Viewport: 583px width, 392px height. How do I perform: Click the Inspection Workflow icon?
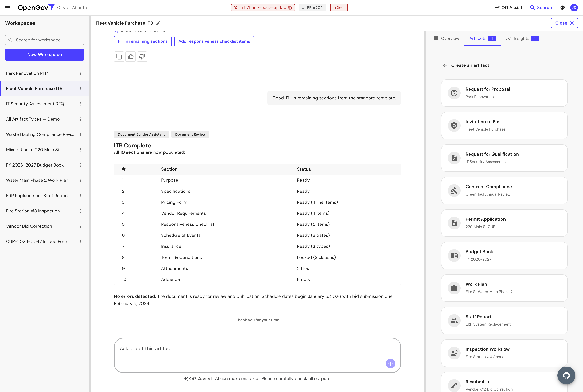tap(454, 353)
